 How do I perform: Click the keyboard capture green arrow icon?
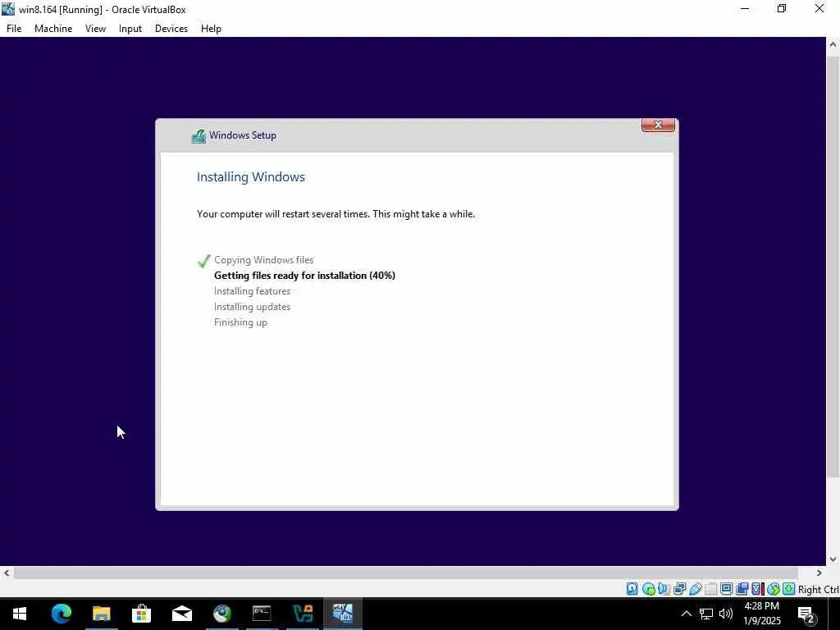(x=788, y=589)
